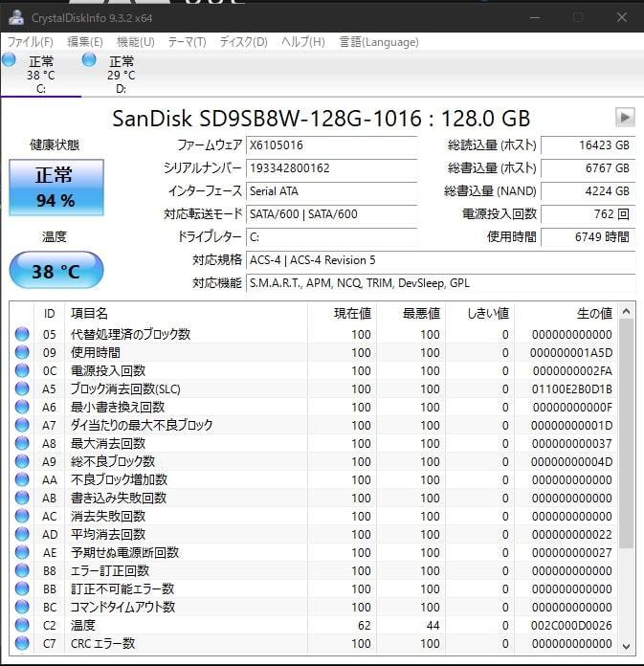The height and width of the screenshot is (666, 644).
Task: Click status orb for C2 温度 row
Action: (x=22, y=625)
